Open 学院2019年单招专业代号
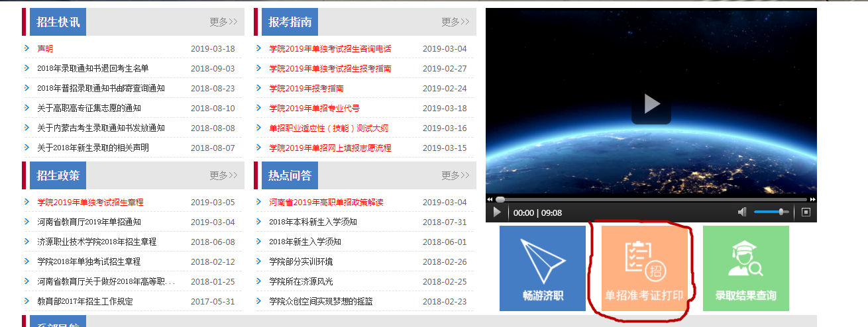Viewport: 868px width, 327px height. click(314, 109)
